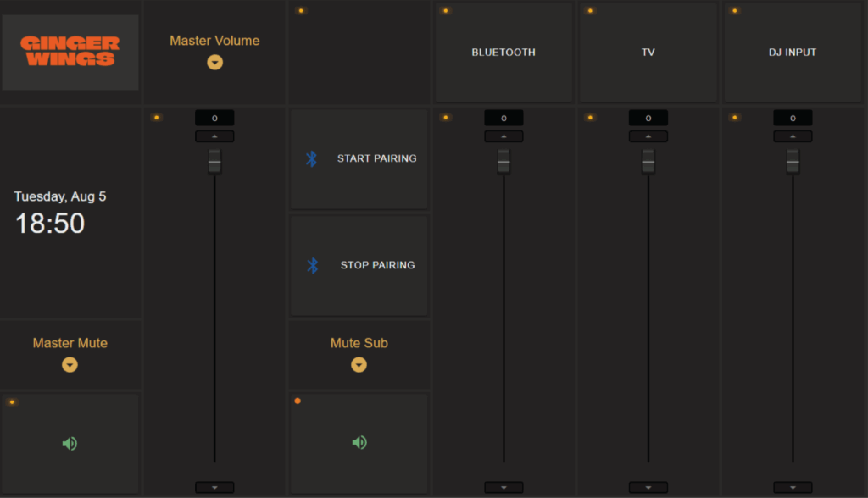Screen dimensions: 868x498
Task: Click the Master Volume fader handle
Action: click(214, 161)
